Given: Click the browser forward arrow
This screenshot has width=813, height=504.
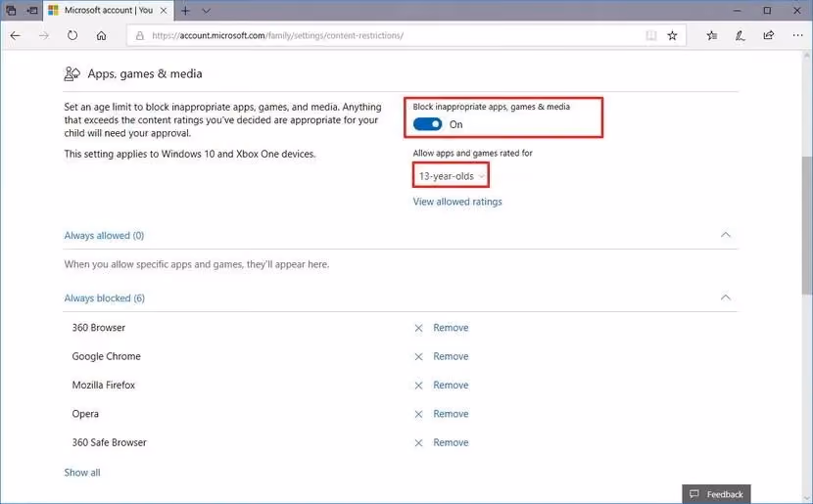Looking at the screenshot, I should pyautogui.click(x=44, y=36).
